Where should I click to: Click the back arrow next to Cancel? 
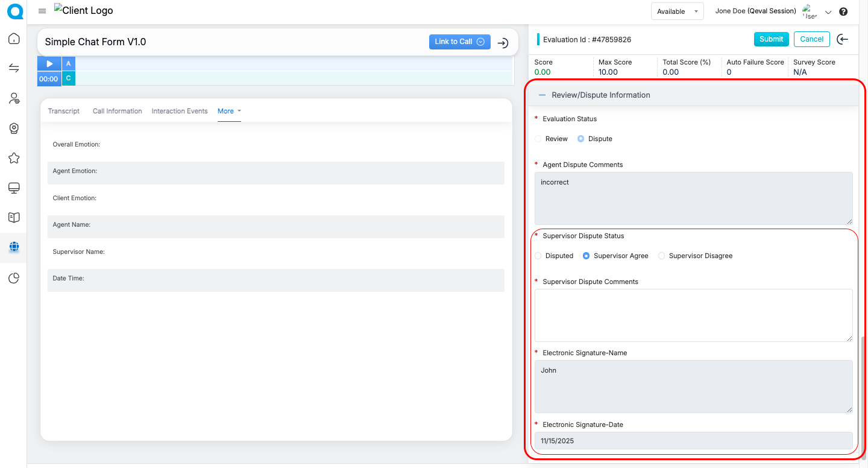[843, 39]
